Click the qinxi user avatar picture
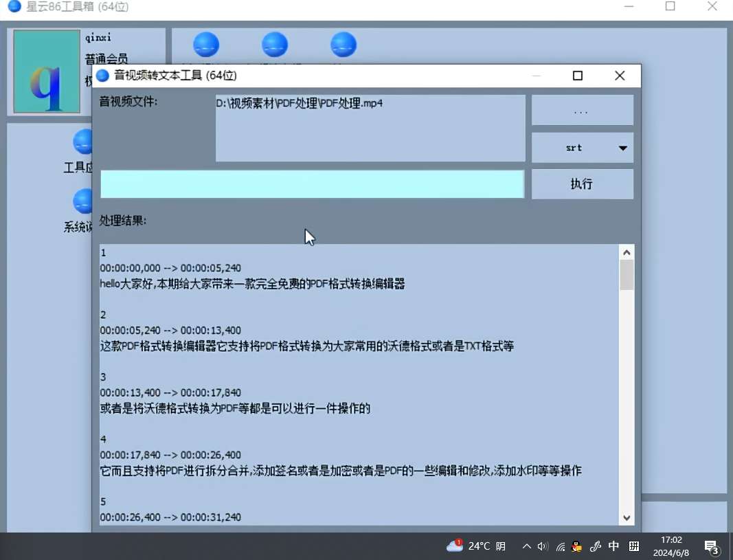 pos(47,71)
